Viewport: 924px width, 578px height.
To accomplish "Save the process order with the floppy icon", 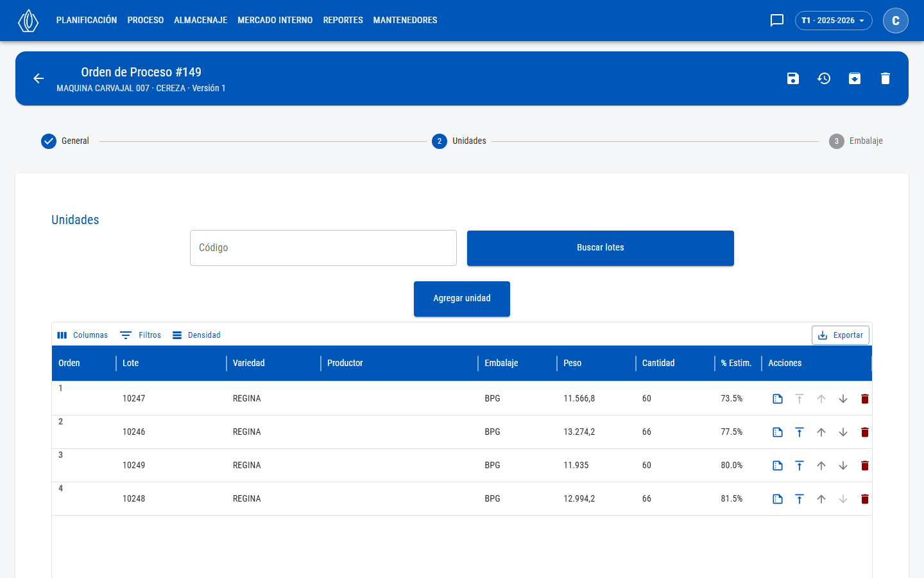I will 793,78.
